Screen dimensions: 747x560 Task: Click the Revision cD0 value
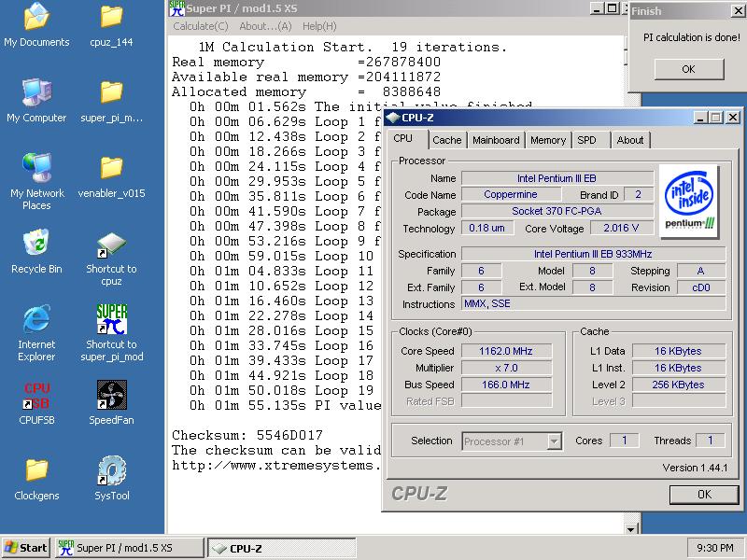tap(701, 287)
